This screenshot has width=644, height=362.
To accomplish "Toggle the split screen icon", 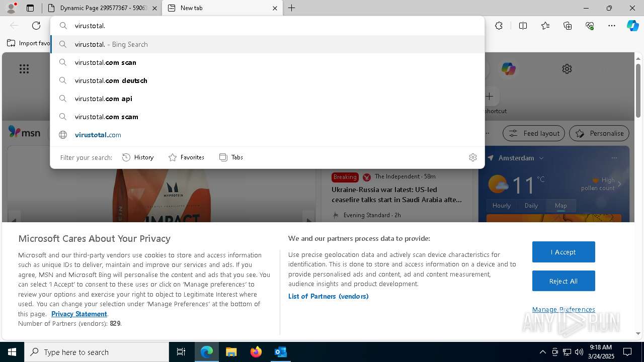I will coord(523,26).
